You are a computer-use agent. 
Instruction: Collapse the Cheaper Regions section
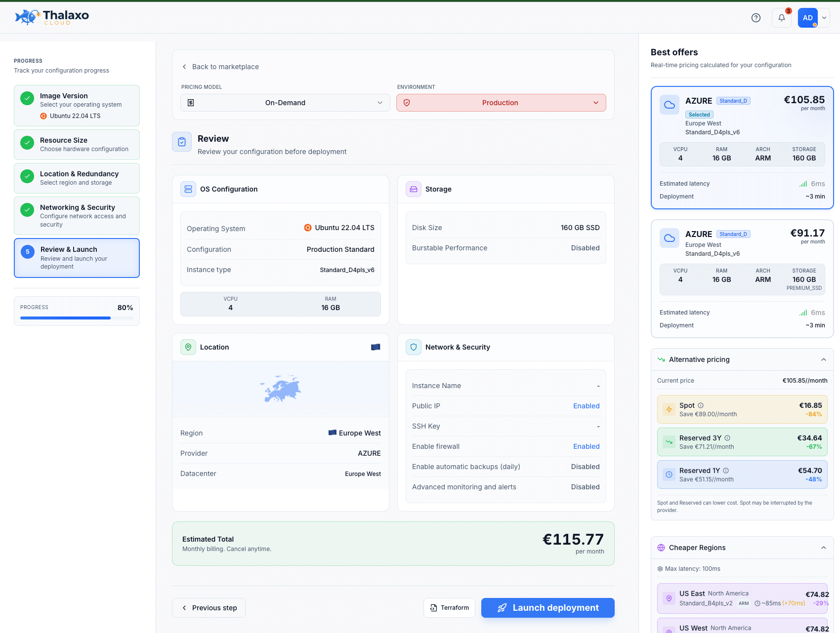pos(824,548)
